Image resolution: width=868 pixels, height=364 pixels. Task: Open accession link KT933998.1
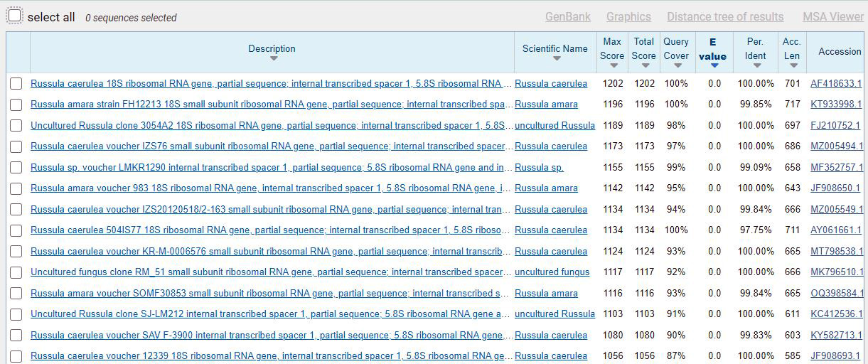(x=836, y=105)
